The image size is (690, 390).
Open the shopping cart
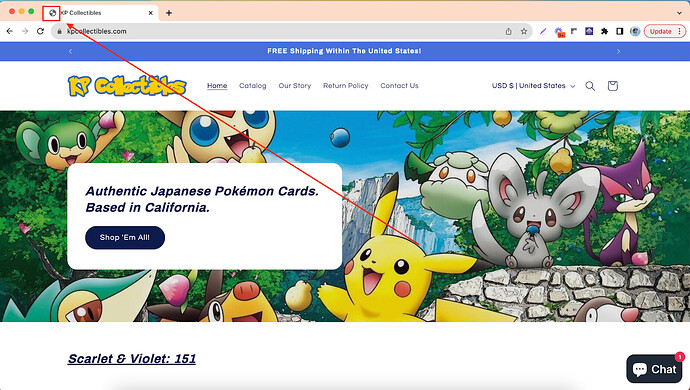(x=613, y=86)
